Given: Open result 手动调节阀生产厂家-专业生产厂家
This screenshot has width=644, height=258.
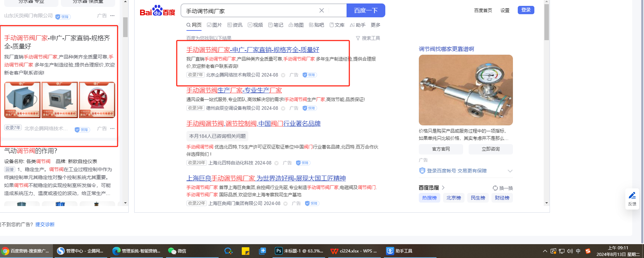Looking at the screenshot, I should (x=234, y=90).
